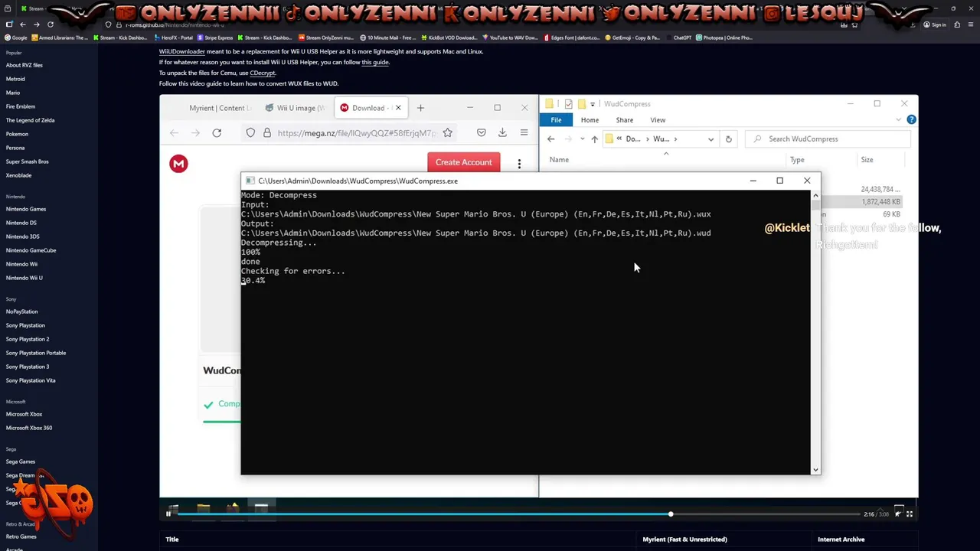Image resolution: width=980 pixels, height=551 pixels.
Task: Open the Nintendo Wii U sidebar link
Action: click(24, 278)
